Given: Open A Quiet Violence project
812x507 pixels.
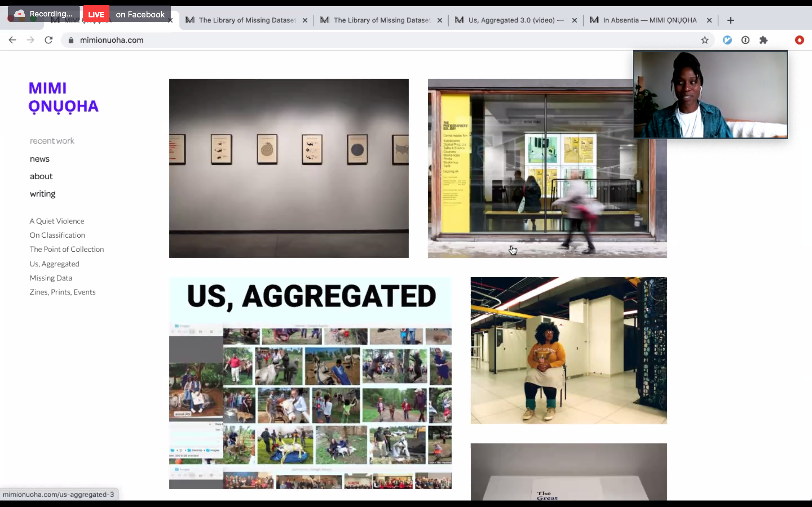Looking at the screenshot, I should [57, 221].
